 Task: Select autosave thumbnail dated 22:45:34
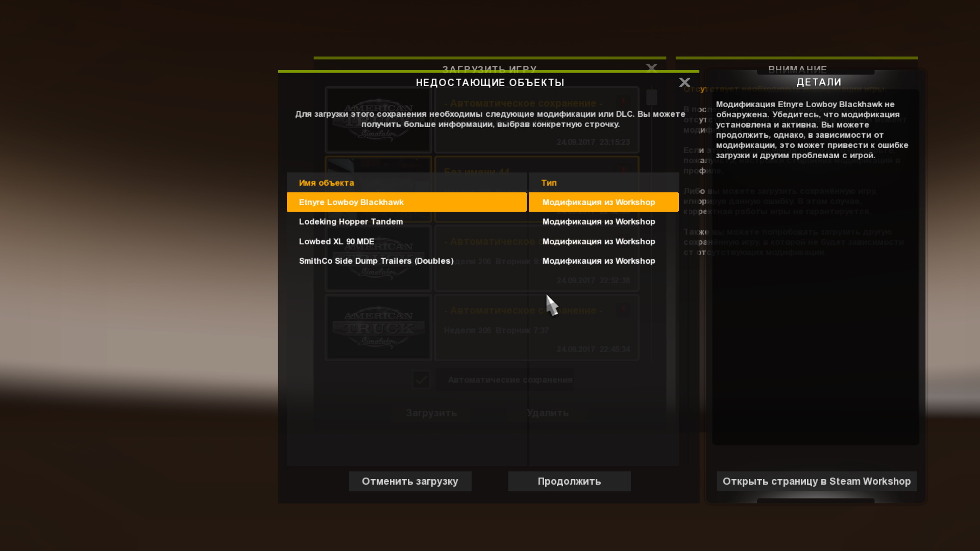[x=378, y=327]
